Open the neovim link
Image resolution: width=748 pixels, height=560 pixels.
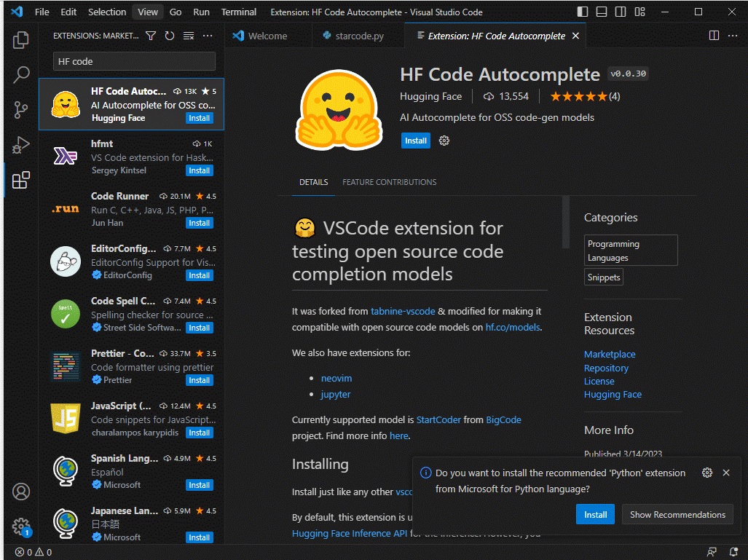click(x=336, y=378)
